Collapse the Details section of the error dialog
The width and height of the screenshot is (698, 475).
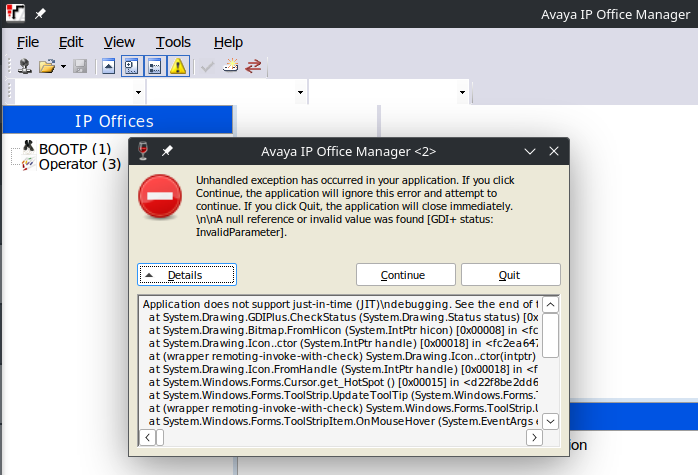coord(187,275)
